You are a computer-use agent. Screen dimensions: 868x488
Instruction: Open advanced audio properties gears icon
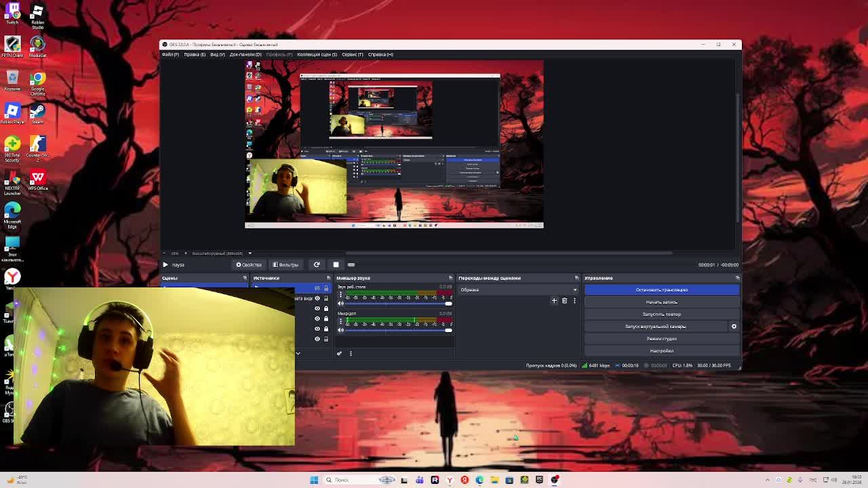pyautogui.click(x=340, y=353)
